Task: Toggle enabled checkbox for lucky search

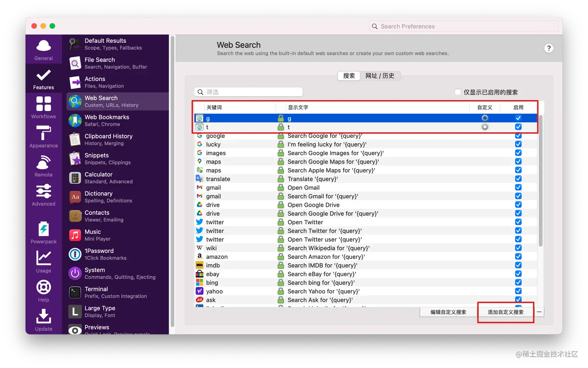Action: 518,144
